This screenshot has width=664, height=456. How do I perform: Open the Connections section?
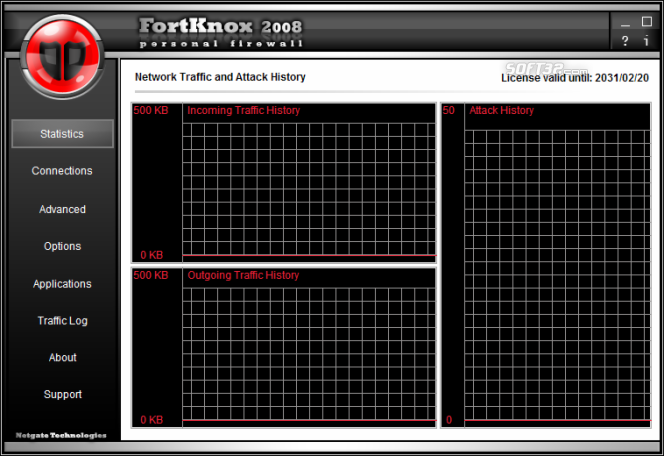pos(62,171)
